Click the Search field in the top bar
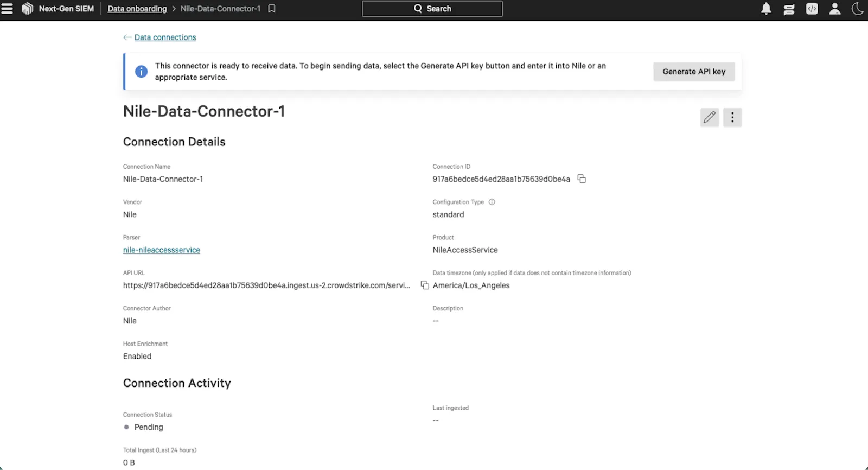The height and width of the screenshot is (470, 868). (x=432, y=9)
